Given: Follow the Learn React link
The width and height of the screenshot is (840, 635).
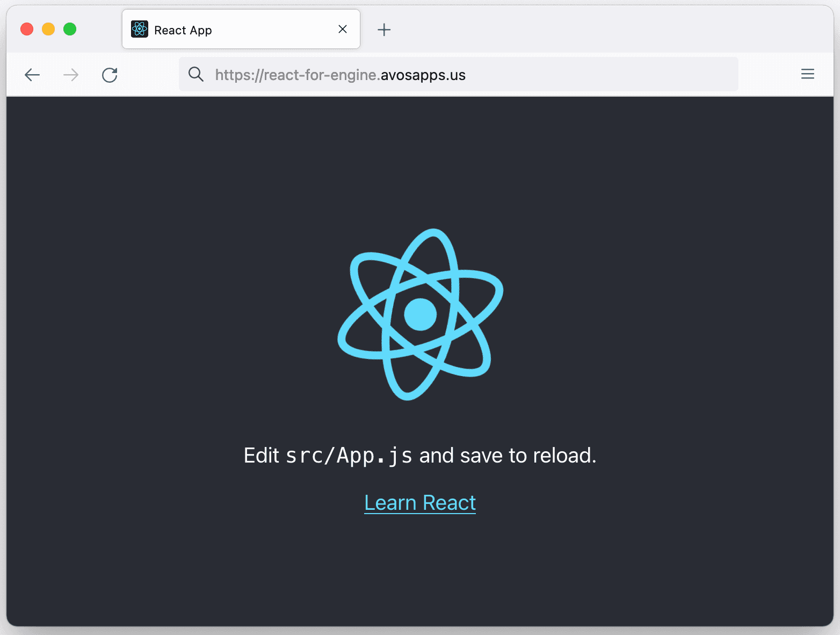Looking at the screenshot, I should coord(420,503).
